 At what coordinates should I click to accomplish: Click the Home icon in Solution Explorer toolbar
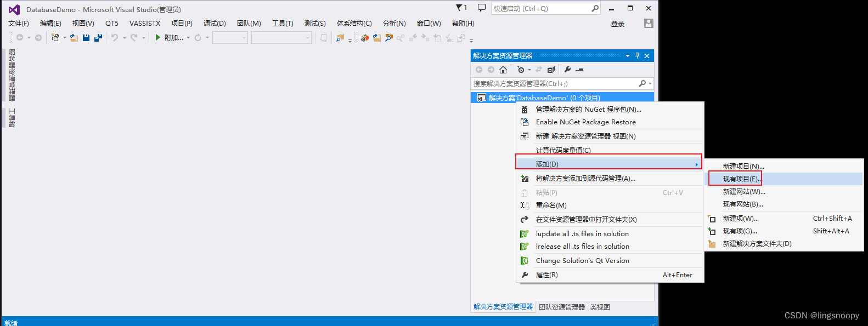[503, 70]
